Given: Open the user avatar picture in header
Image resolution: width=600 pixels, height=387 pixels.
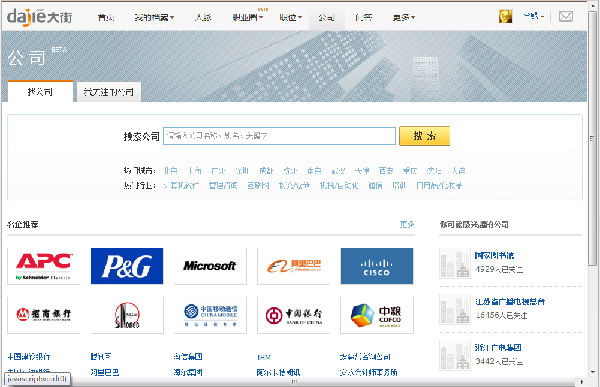Looking at the screenshot, I should (505, 16).
